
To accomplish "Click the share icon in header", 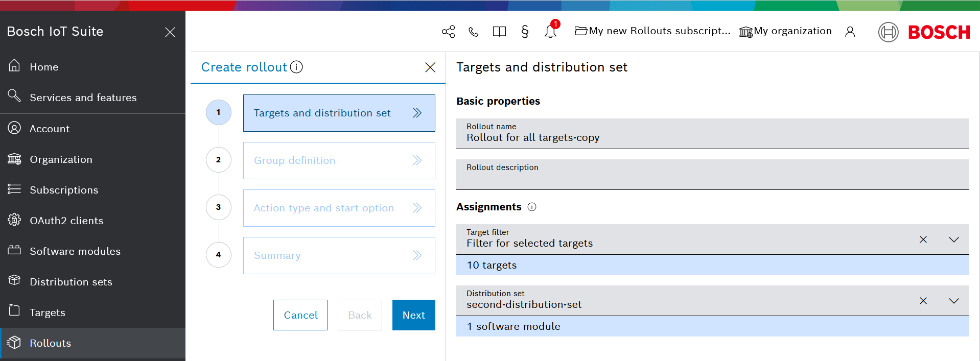I will click(x=448, y=32).
